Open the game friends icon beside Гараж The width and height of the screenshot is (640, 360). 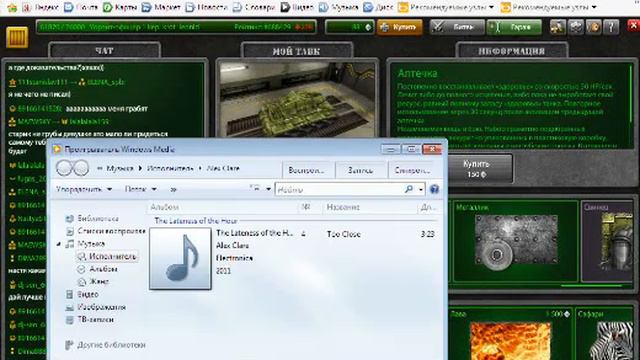(x=558, y=27)
